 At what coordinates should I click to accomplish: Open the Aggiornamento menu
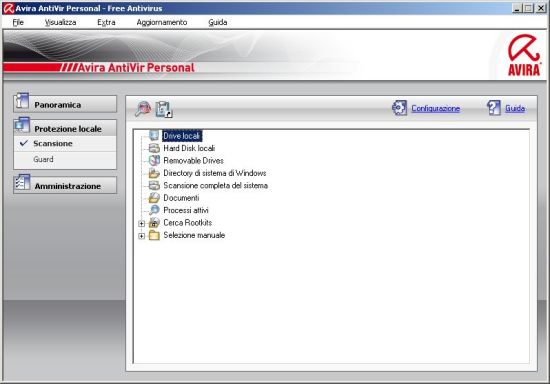(162, 22)
